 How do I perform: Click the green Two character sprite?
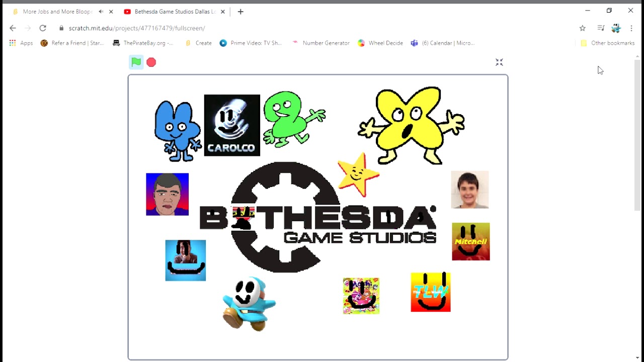coord(293,119)
